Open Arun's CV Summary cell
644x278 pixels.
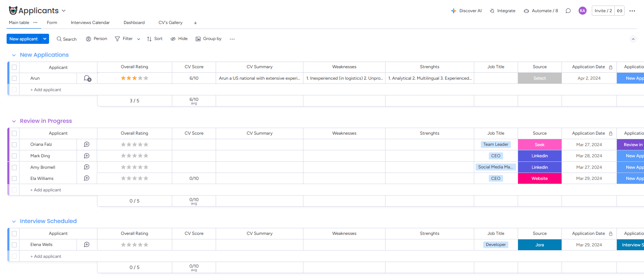click(260, 78)
